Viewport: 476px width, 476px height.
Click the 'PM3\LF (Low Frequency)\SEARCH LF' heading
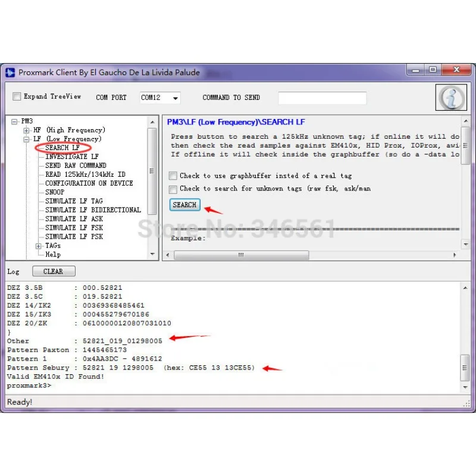[236, 122]
